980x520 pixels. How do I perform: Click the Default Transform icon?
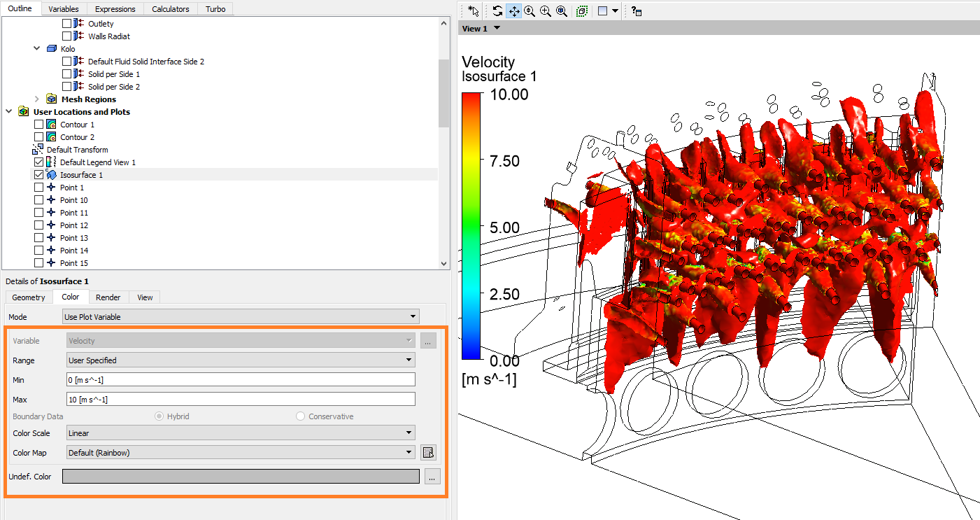point(38,150)
